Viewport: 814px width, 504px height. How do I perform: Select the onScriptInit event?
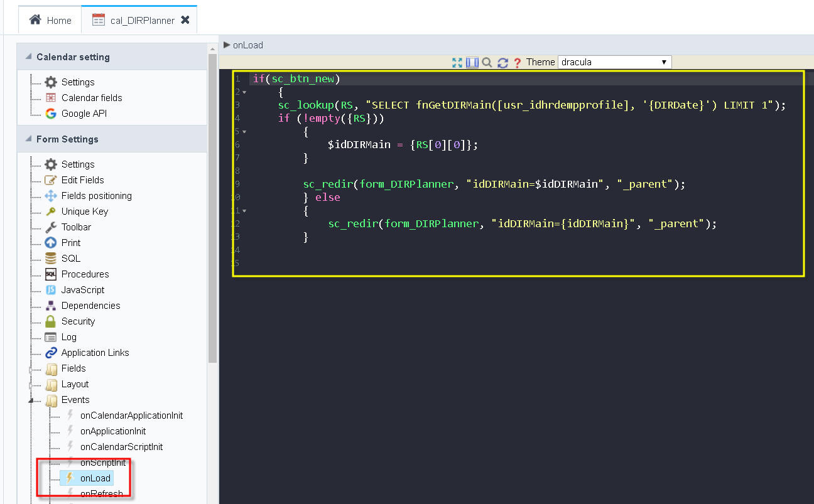103,463
